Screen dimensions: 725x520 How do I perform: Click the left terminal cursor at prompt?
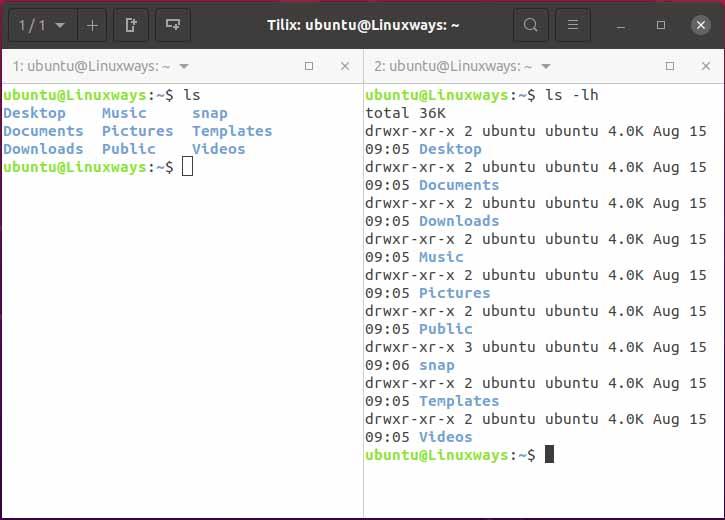(187, 166)
